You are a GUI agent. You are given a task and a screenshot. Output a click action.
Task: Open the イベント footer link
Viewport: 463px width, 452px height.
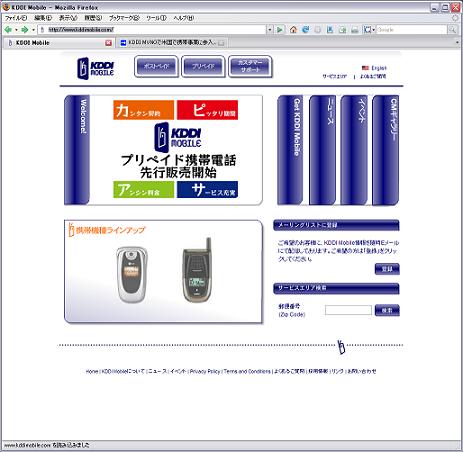(178, 371)
